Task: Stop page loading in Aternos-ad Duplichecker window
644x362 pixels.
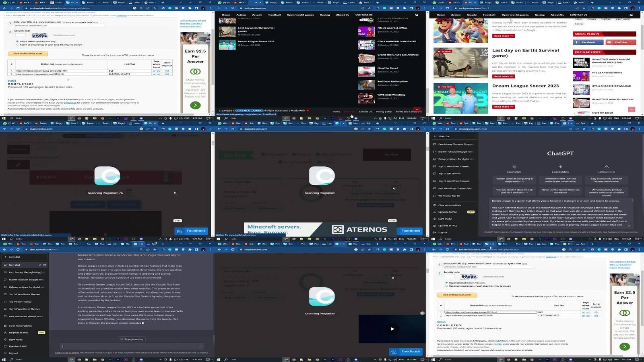Action: click(x=233, y=129)
